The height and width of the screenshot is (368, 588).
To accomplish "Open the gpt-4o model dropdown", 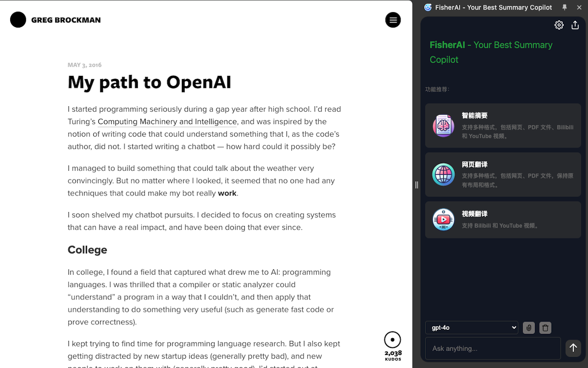I will (x=471, y=328).
